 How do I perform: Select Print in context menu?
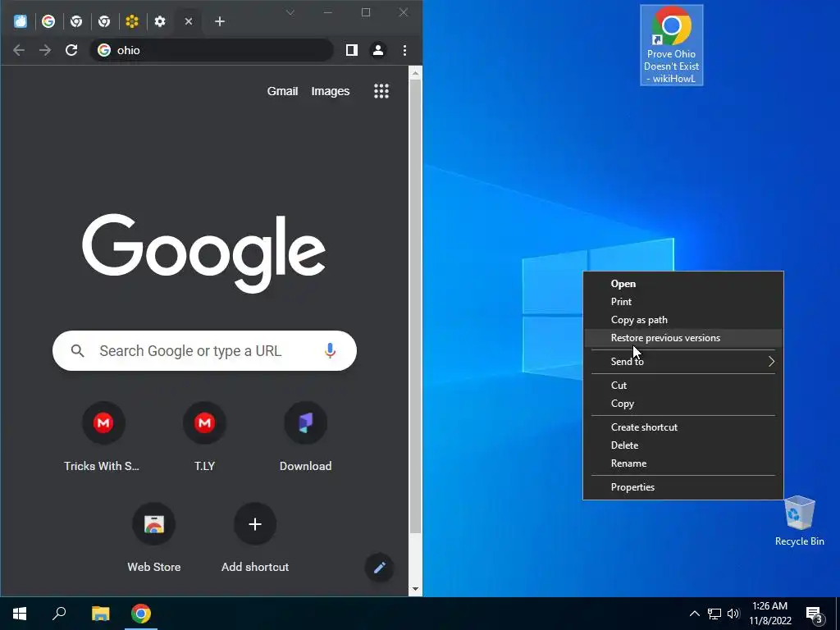point(683,302)
